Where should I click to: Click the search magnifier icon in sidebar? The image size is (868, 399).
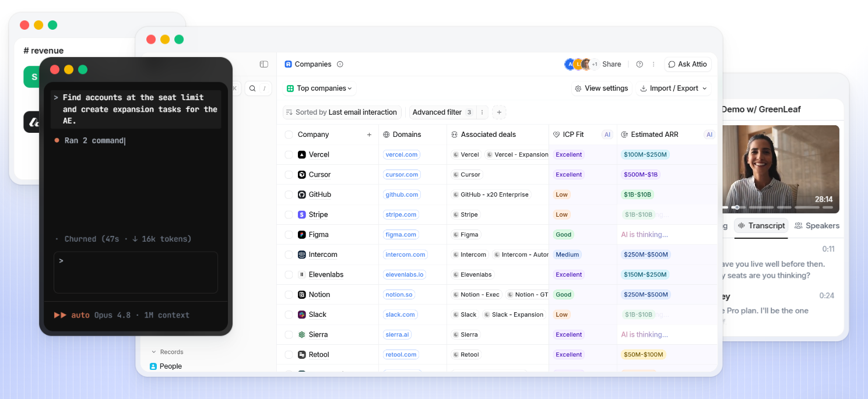tap(252, 89)
